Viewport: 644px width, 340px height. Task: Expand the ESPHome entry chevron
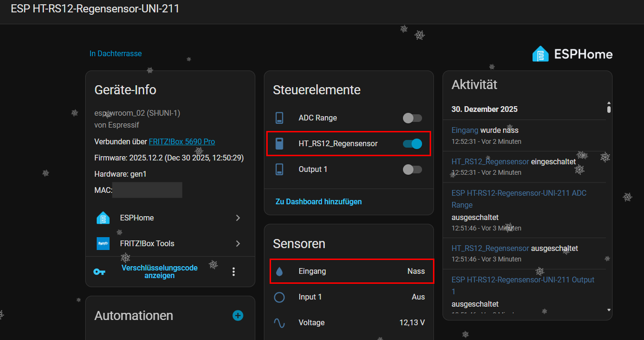238,218
